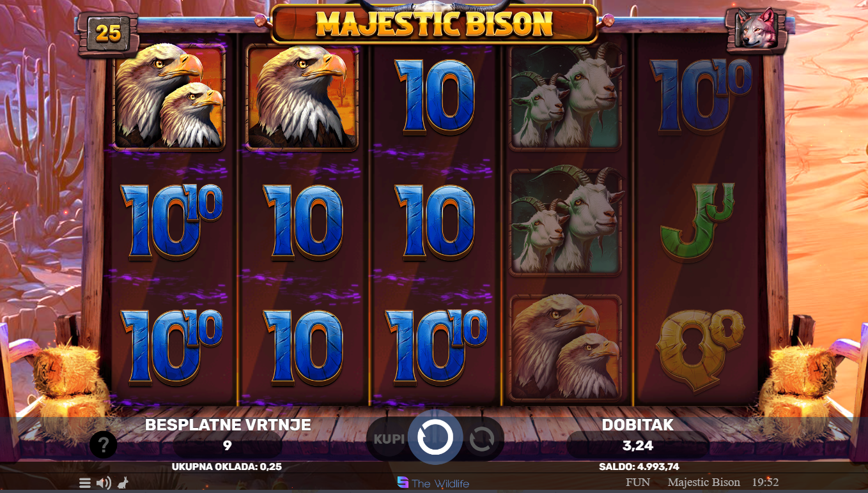The width and height of the screenshot is (868, 493).
Task: Click the DOBITAK win amount display
Action: pyautogui.click(x=637, y=445)
